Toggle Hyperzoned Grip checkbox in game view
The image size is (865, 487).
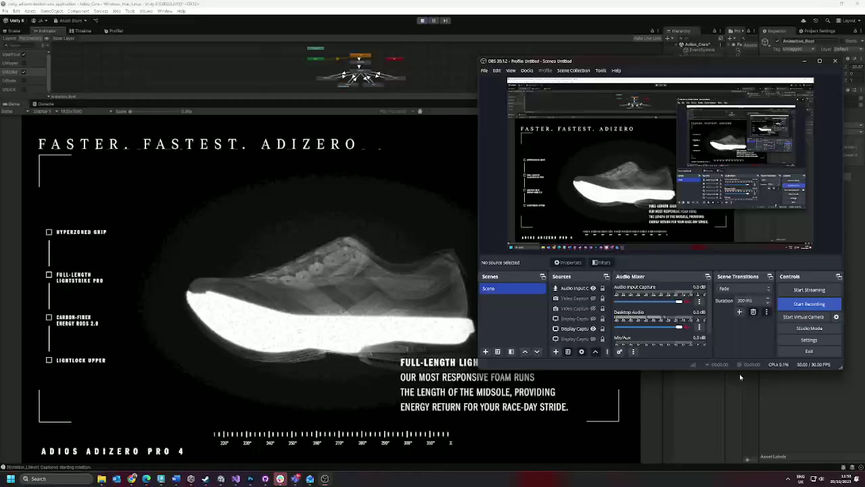pos(49,232)
